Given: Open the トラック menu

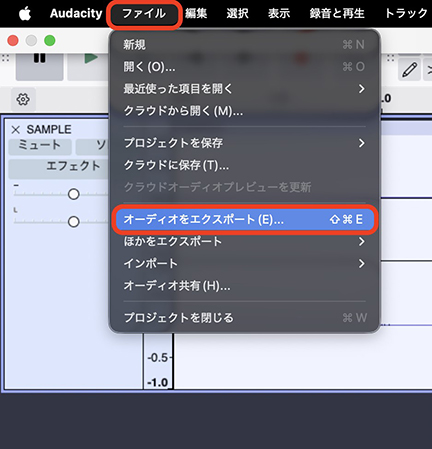Looking at the screenshot, I should 406,14.
